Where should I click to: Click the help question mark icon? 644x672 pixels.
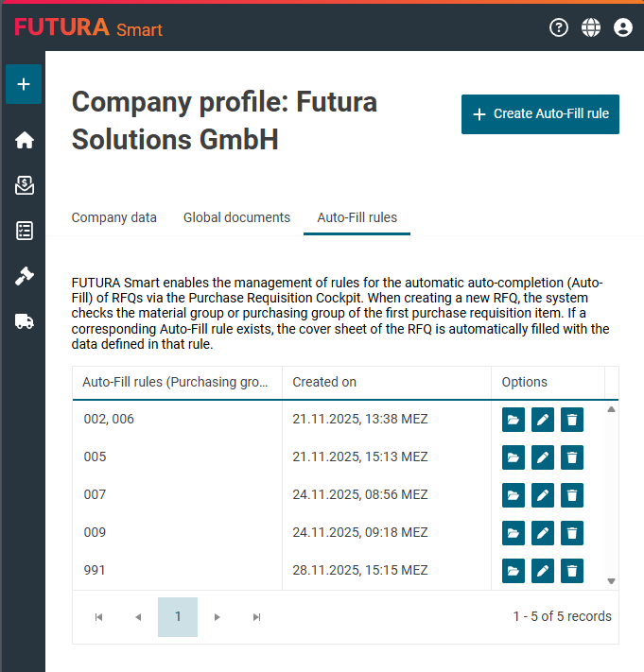coord(559,27)
